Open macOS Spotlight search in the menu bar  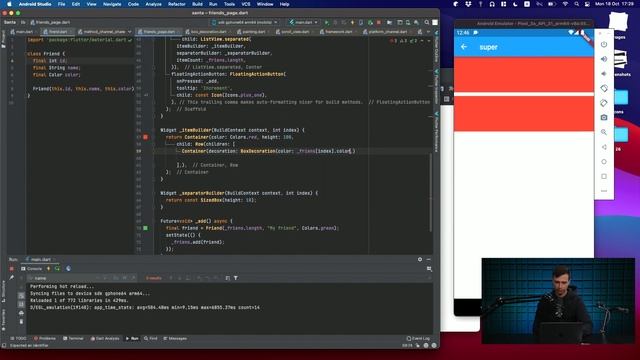coord(576,4)
